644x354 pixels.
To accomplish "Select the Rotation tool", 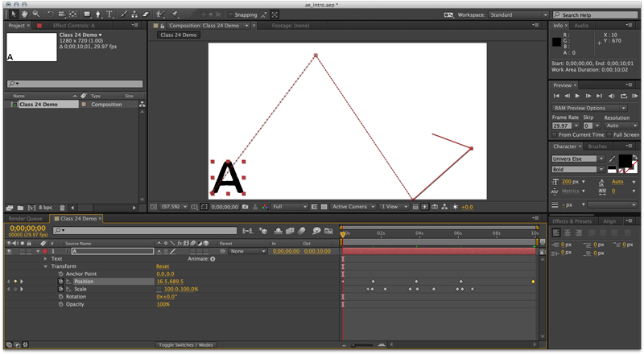I will 50,14.
